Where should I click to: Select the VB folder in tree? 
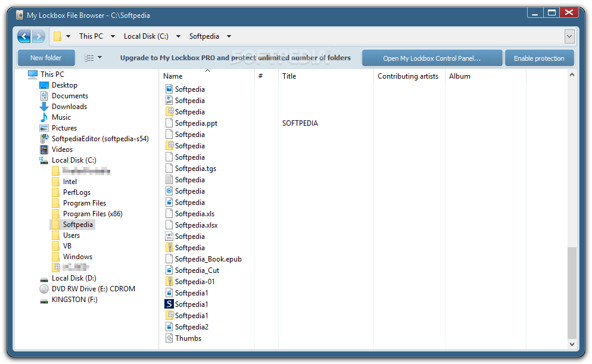[67, 246]
